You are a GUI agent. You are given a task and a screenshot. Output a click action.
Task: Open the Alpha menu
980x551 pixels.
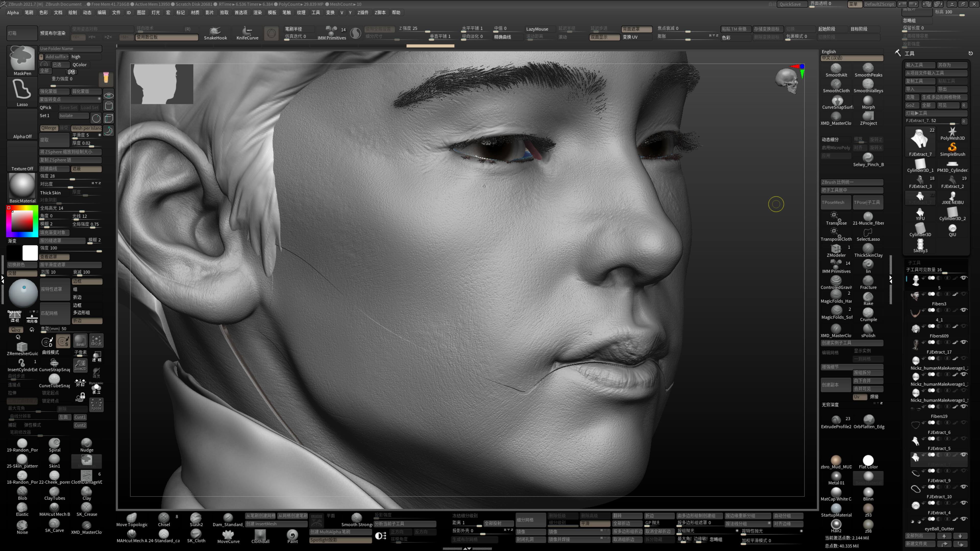tap(13, 12)
